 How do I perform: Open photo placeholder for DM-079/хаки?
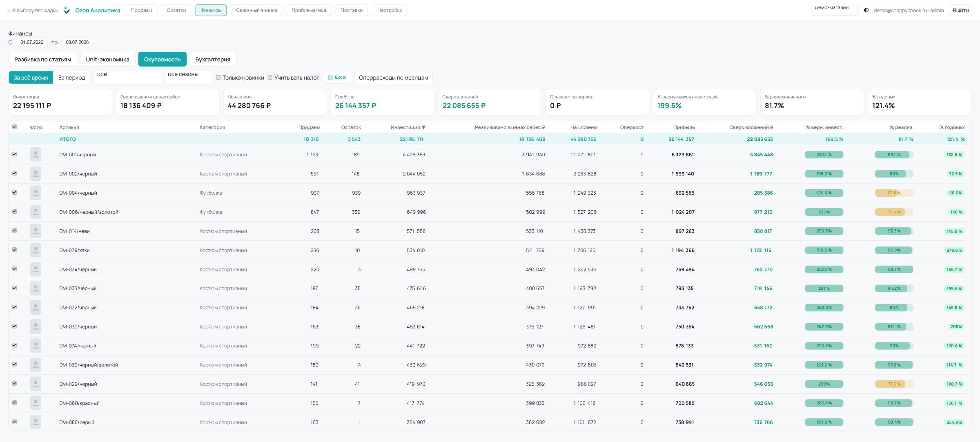coord(36,250)
